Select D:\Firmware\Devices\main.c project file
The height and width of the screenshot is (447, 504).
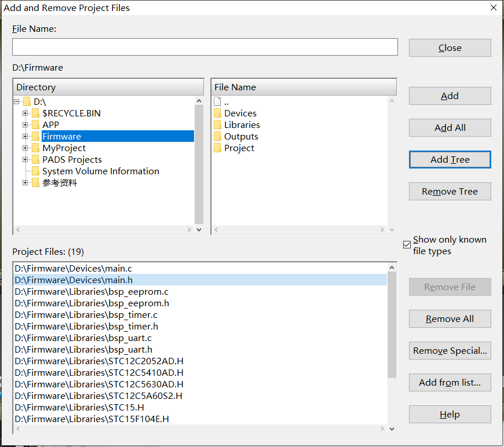point(200,268)
